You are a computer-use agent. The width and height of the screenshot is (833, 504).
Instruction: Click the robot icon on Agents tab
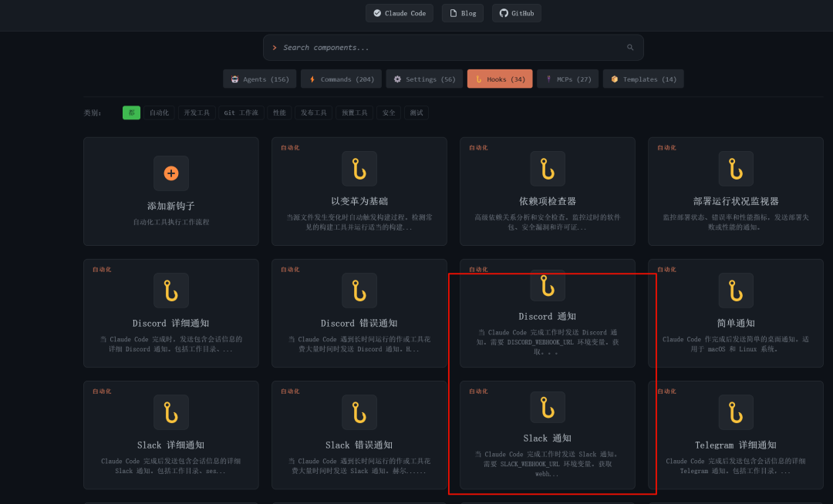tap(234, 79)
